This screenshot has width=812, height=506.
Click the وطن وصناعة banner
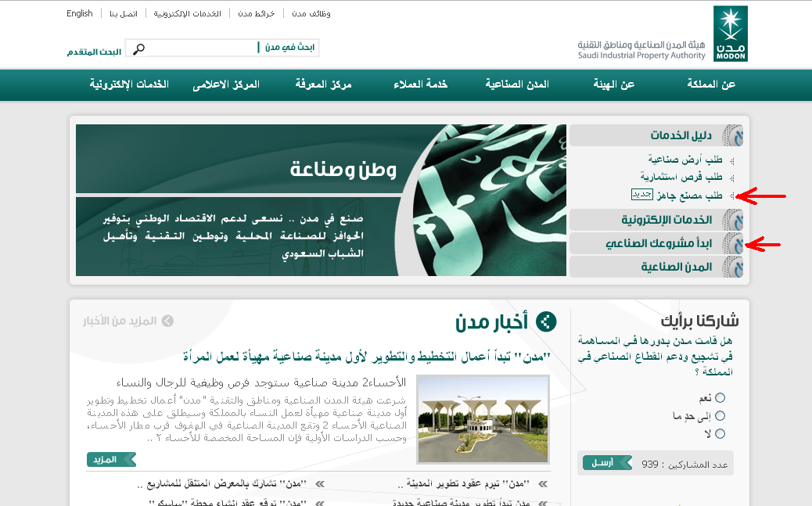[x=321, y=200]
